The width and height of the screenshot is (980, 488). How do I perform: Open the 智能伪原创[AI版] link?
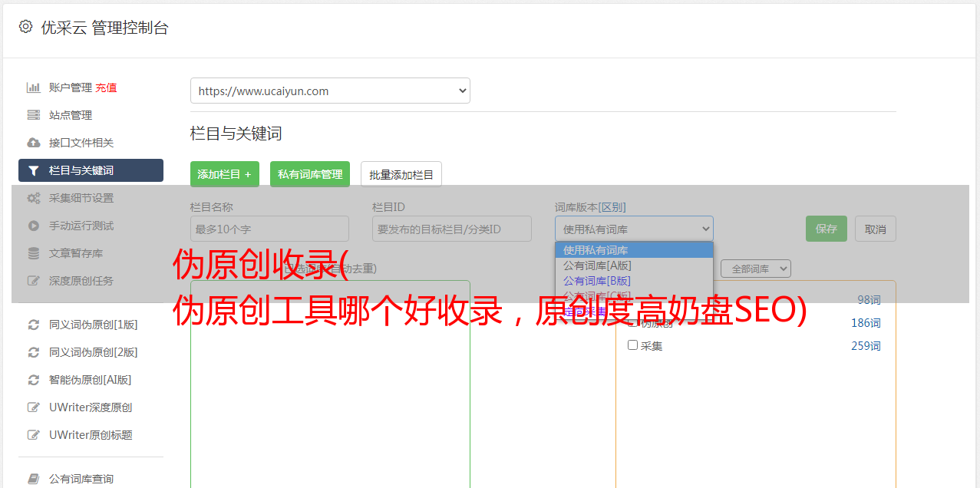click(x=91, y=380)
